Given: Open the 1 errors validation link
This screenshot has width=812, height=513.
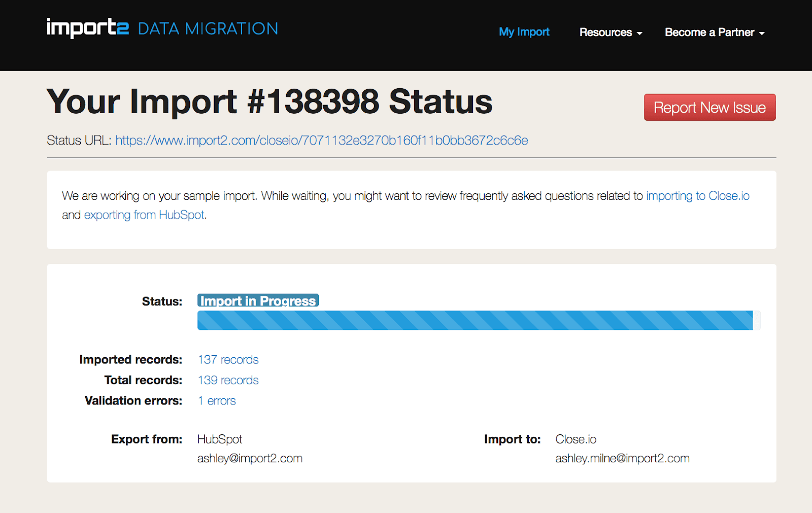Looking at the screenshot, I should pos(217,401).
